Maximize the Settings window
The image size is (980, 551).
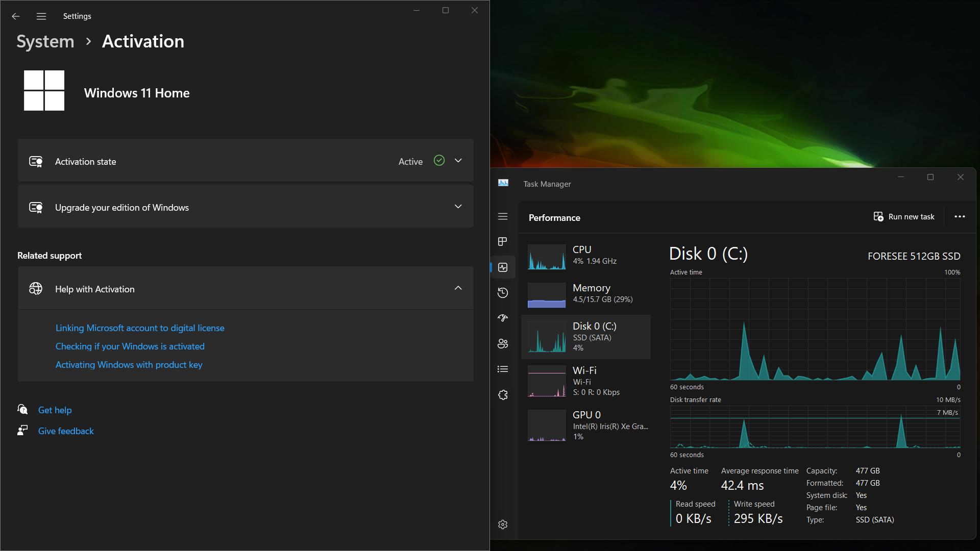coord(446,10)
